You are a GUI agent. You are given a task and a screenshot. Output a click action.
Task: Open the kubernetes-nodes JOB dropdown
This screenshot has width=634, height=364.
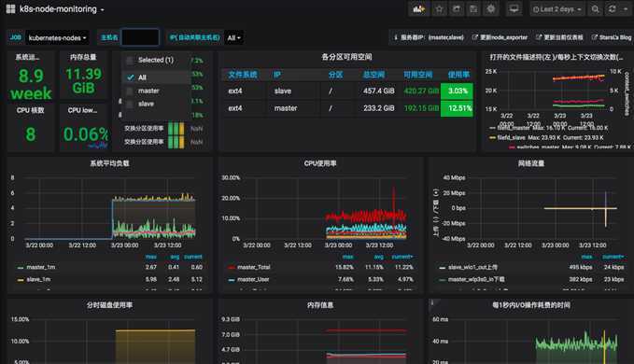(x=57, y=38)
